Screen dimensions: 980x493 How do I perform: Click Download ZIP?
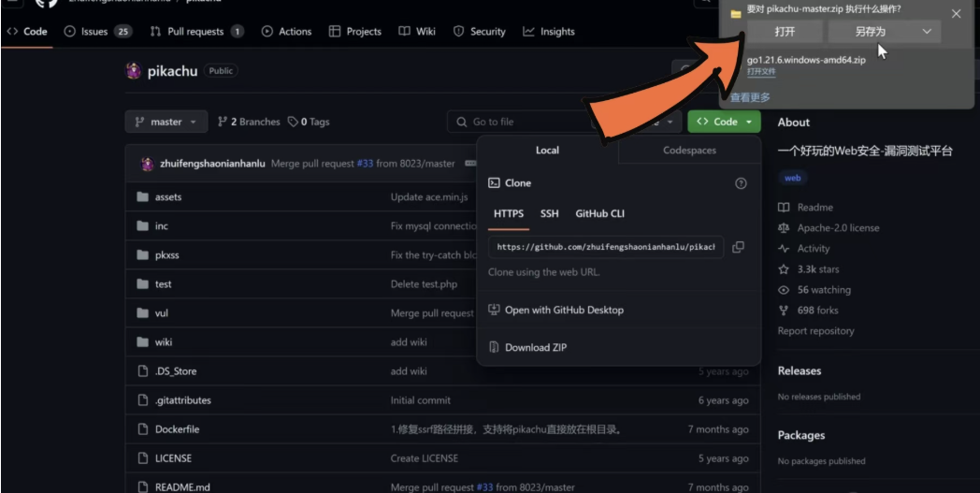coord(528,348)
